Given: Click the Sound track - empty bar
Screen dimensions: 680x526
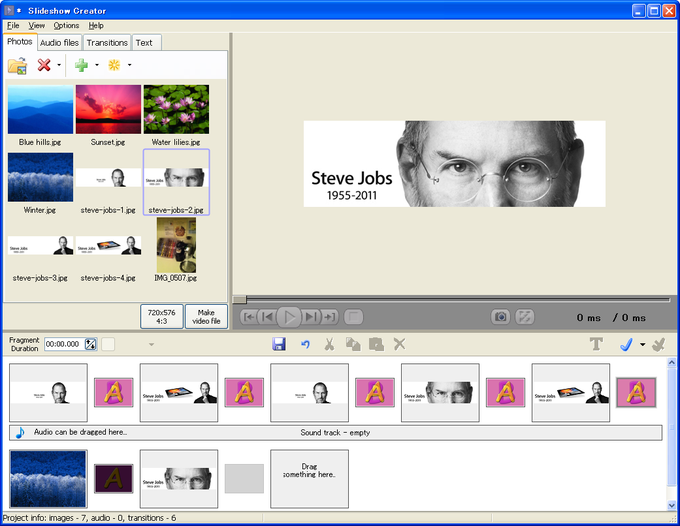Looking at the screenshot, I should tap(335, 433).
